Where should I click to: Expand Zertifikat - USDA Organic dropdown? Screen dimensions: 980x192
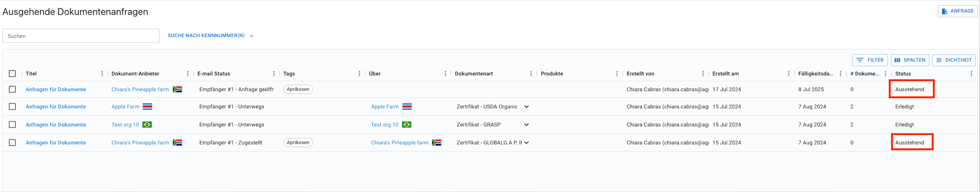[x=526, y=107]
